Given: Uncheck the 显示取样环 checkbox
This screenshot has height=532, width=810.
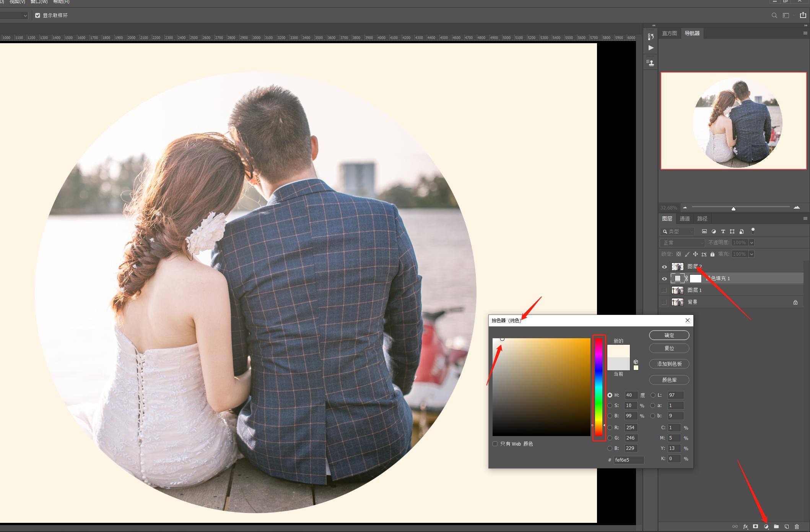Looking at the screenshot, I should pos(37,15).
